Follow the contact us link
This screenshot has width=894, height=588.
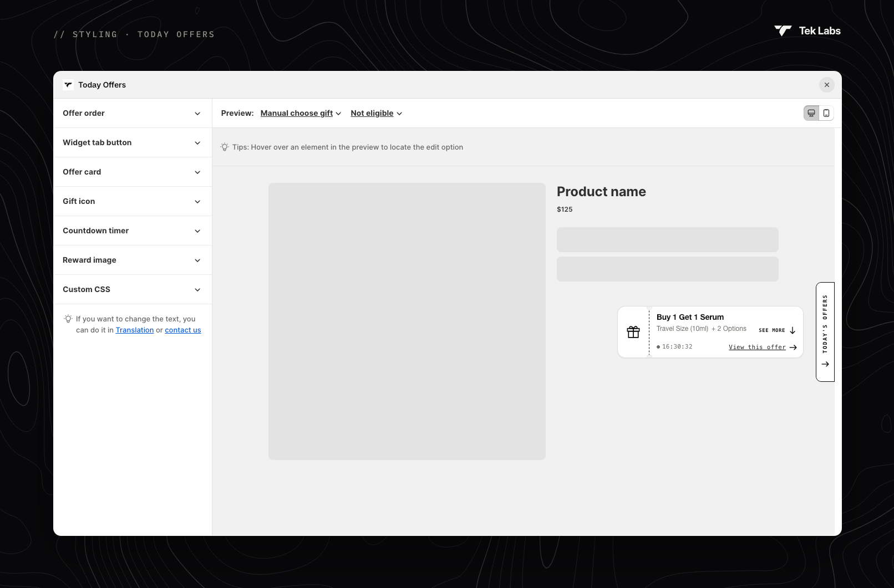[x=183, y=330]
